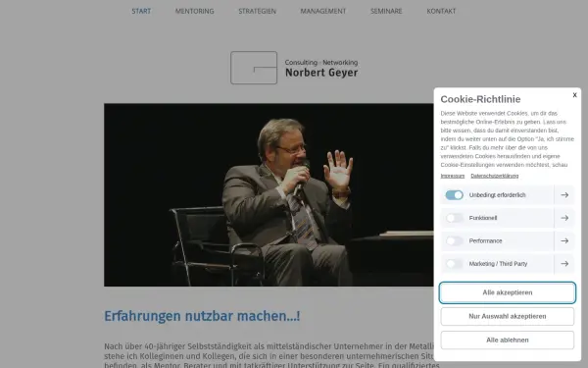Click the Funktionell label text
This screenshot has height=368, width=588.
click(x=483, y=218)
